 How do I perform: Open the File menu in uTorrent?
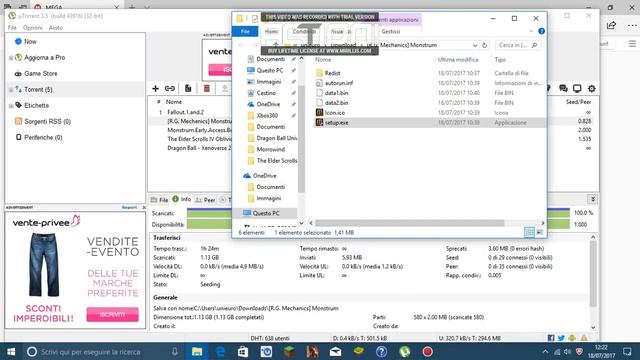12,28
